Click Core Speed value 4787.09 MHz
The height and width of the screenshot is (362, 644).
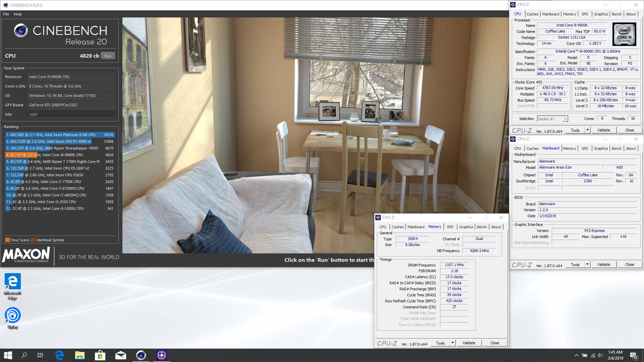coord(553,88)
